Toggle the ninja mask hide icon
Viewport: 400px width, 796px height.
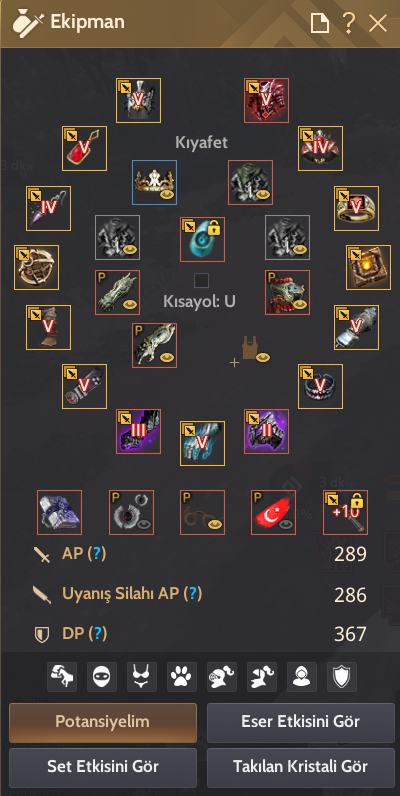[x=102, y=677]
